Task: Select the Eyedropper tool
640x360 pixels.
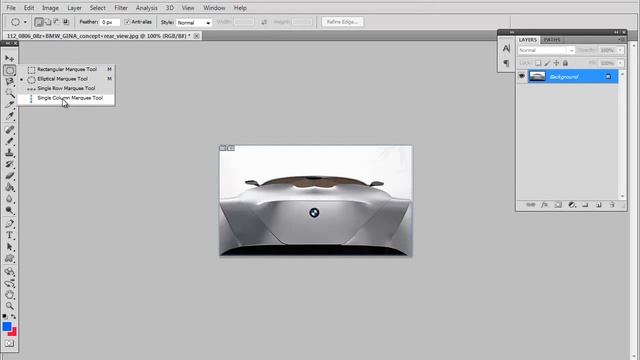Action: tap(9, 116)
